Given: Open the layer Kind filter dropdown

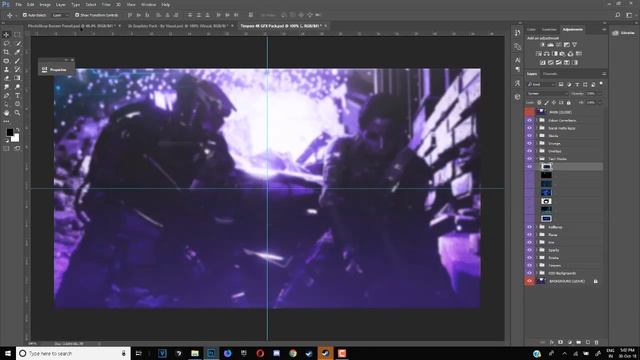Looking at the screenshot, I should tap(541, 84).
